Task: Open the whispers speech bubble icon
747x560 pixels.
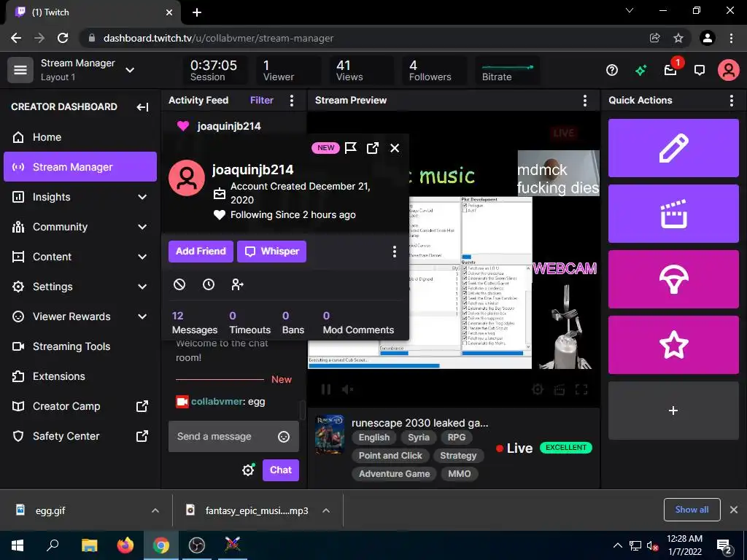Action: click(x=700, y=71)
